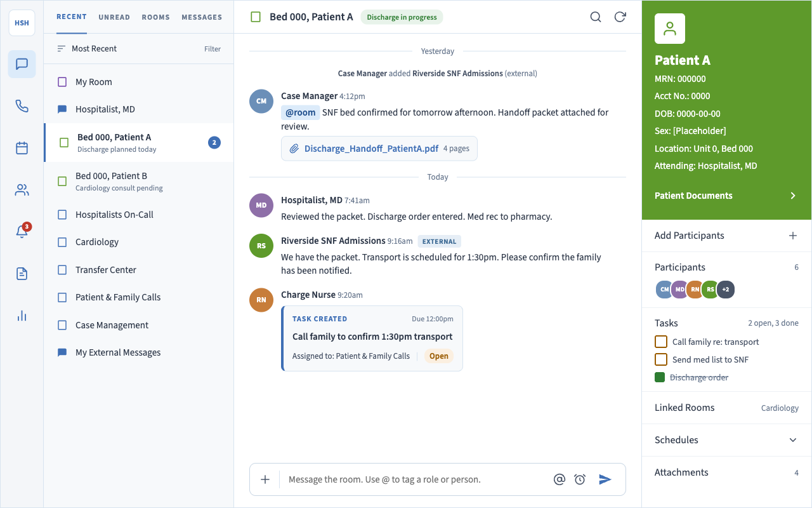Open the calendar icon in sidebar
This screenshot has height=508, width=812.
click(x=22, y=148)
